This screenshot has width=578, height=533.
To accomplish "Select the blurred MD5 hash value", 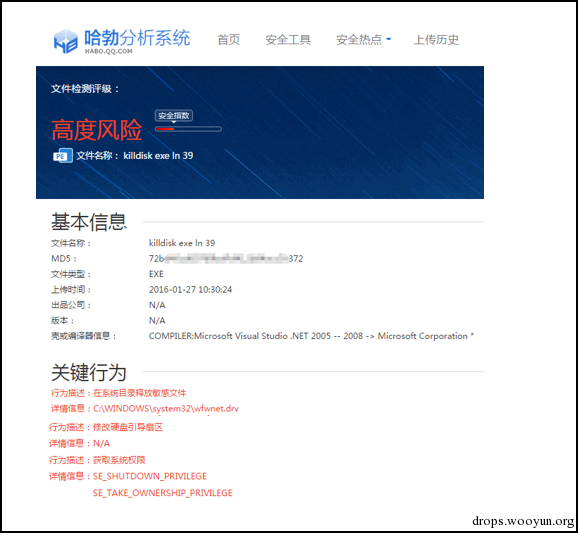I will 226,258.
